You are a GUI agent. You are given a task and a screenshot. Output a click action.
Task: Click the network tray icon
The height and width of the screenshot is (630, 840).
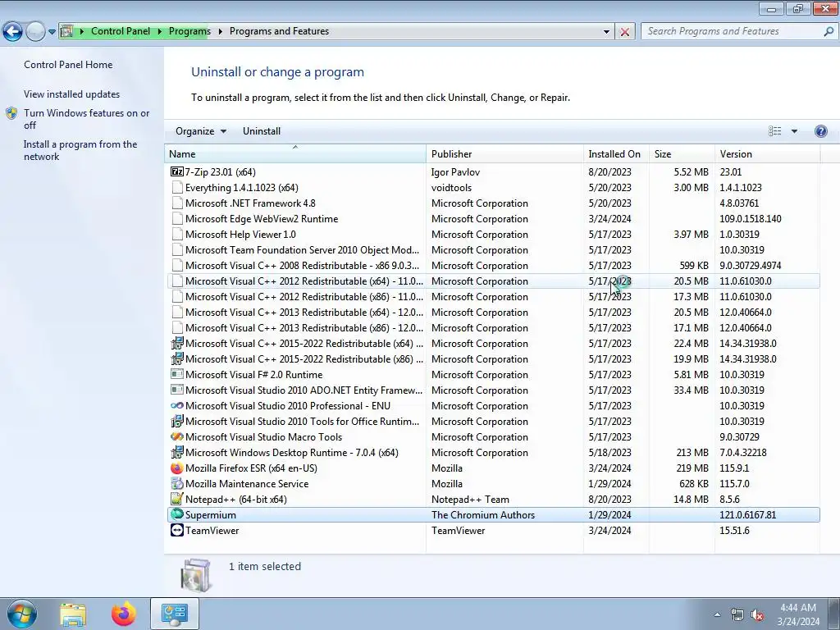point(737,615)
